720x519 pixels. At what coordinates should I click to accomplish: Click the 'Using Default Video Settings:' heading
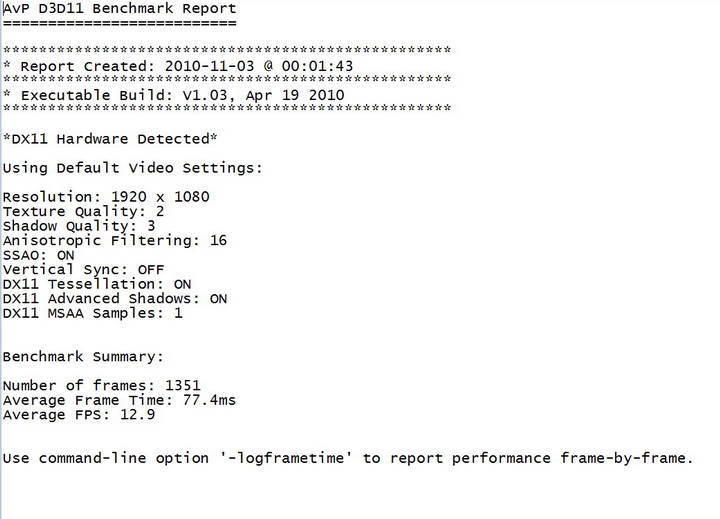click(132, 167)
